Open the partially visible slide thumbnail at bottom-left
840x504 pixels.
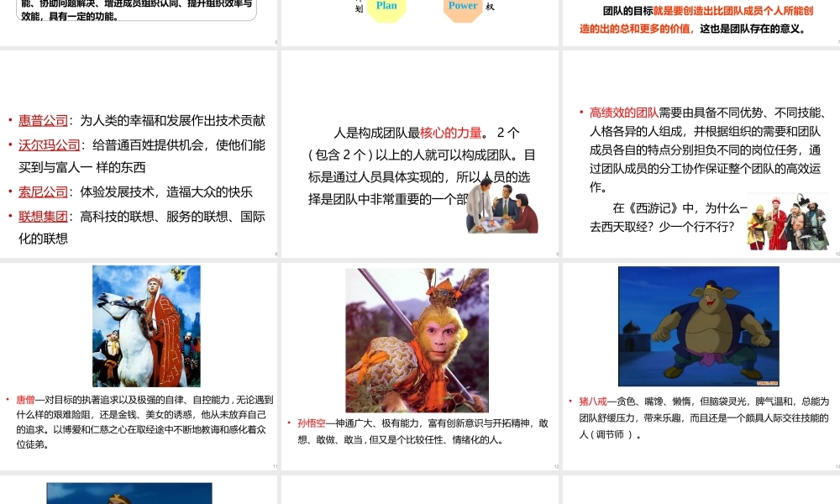click(139, 490)
